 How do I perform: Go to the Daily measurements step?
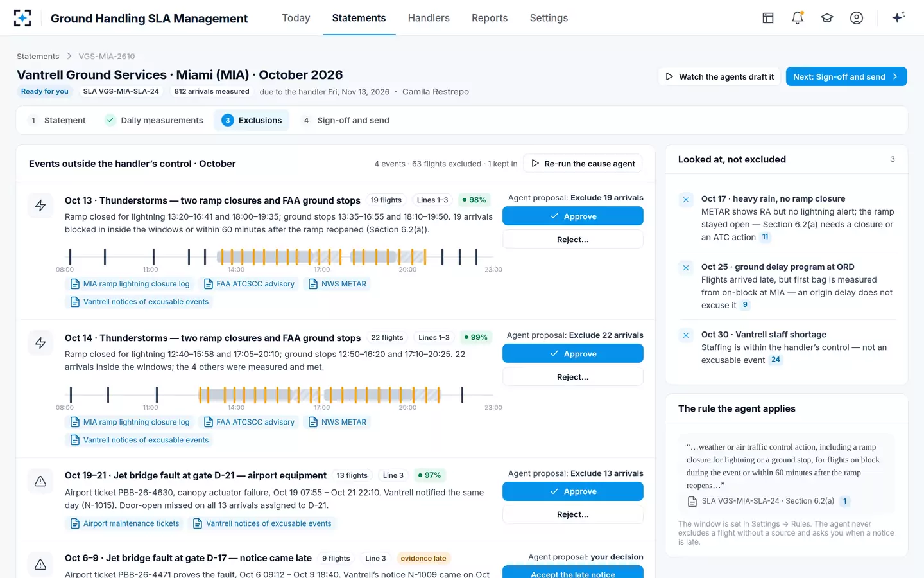(x=154, y=120)
